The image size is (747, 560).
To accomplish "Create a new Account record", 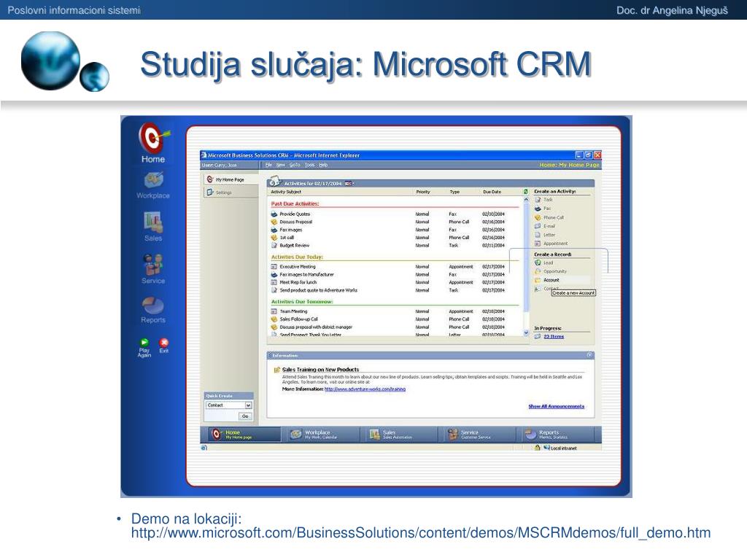I will pos(547,280).
